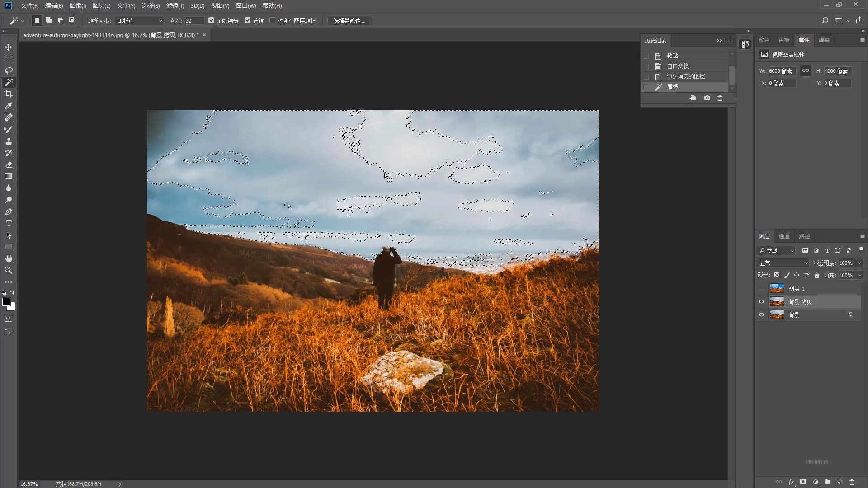Select the Lasso tool
This screenshot has width=868, height=488.
9,70
